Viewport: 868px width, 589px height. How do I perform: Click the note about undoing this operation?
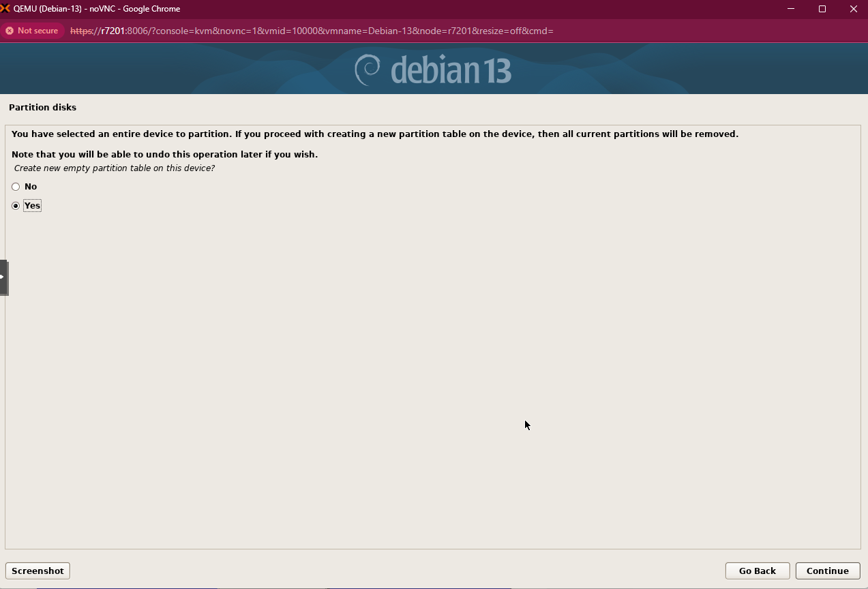[164, 155]
